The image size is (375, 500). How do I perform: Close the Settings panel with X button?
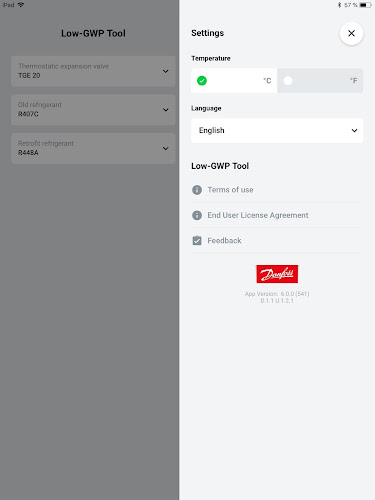point(351,33)
